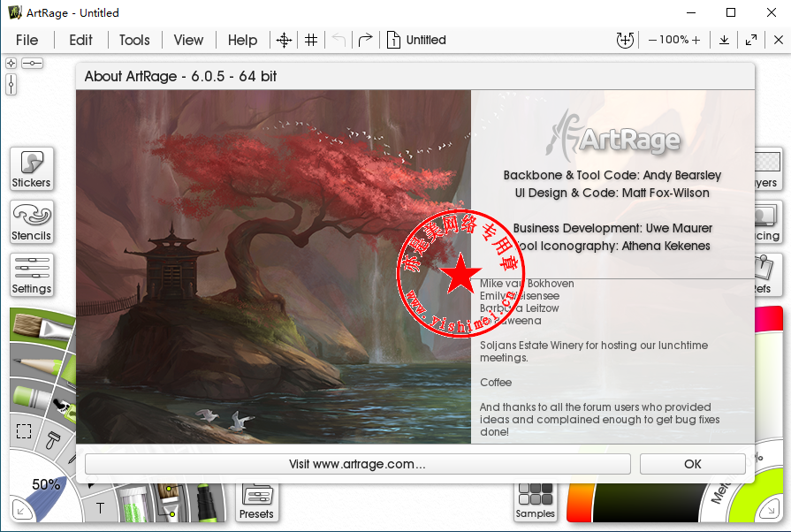Open the View menu
791x532 pixels.
188,40
